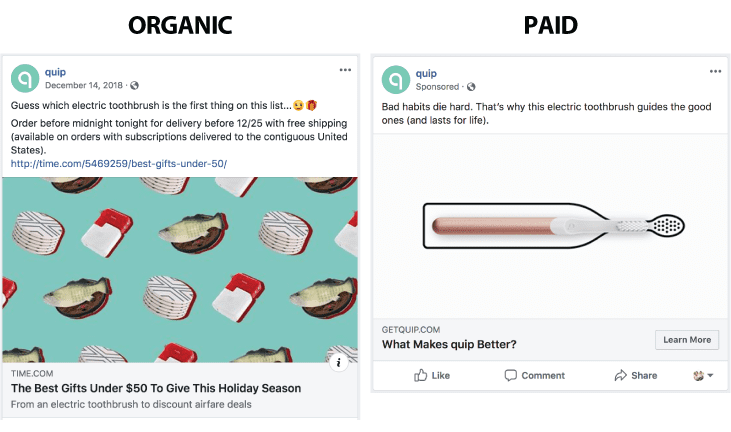Click the "What Makes quip Better?" headline
Viewport: 731px width, 432px height.
pyautogui.click(x=449, y=345)
